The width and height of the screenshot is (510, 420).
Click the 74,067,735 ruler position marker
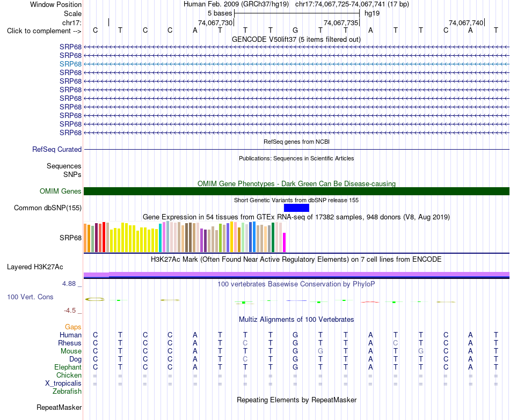(x=341, y=23)
